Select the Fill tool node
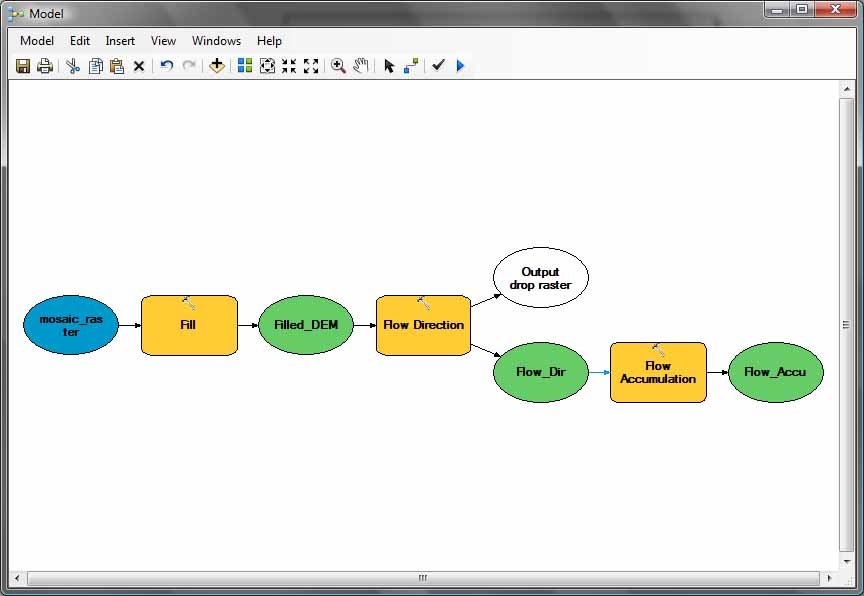 (189, 325)
